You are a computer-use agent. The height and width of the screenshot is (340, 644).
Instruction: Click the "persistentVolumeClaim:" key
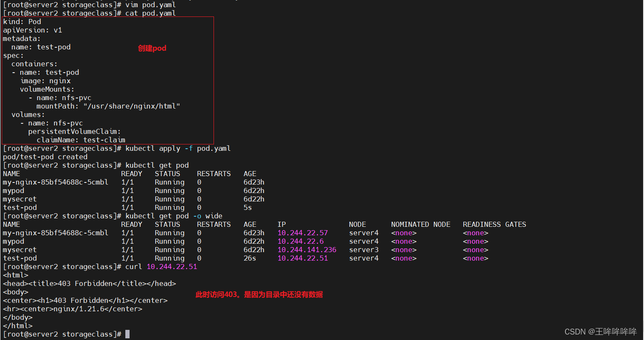coord(75,131)
